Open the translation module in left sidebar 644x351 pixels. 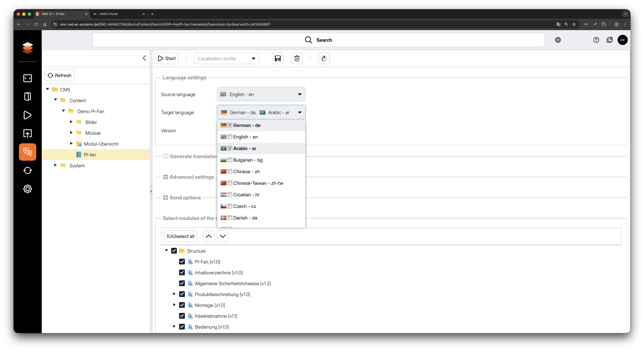[27, 152]
